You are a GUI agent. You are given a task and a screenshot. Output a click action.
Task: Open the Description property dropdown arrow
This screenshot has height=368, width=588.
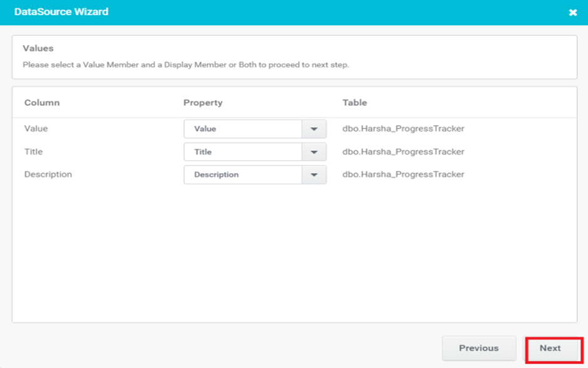tap(314, 175)
